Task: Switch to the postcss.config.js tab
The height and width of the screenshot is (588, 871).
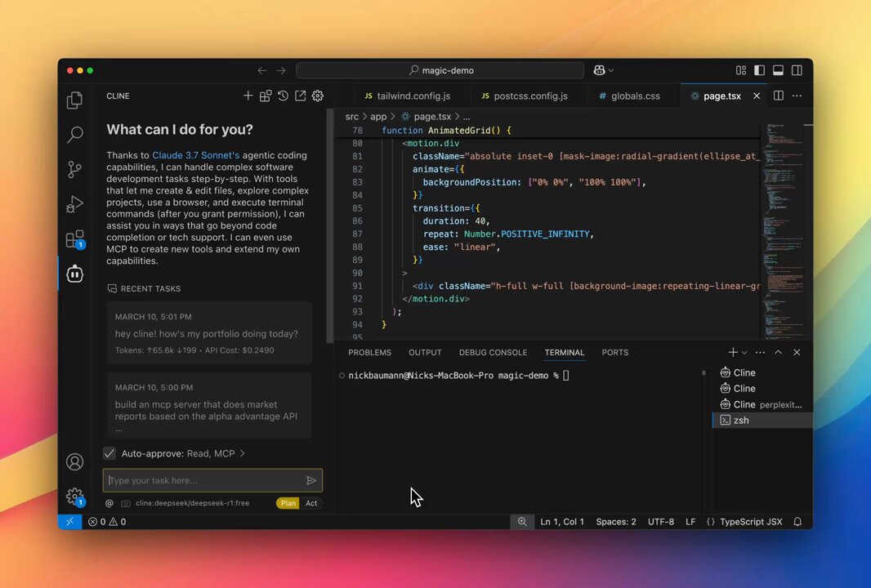Action: (525, 96)
